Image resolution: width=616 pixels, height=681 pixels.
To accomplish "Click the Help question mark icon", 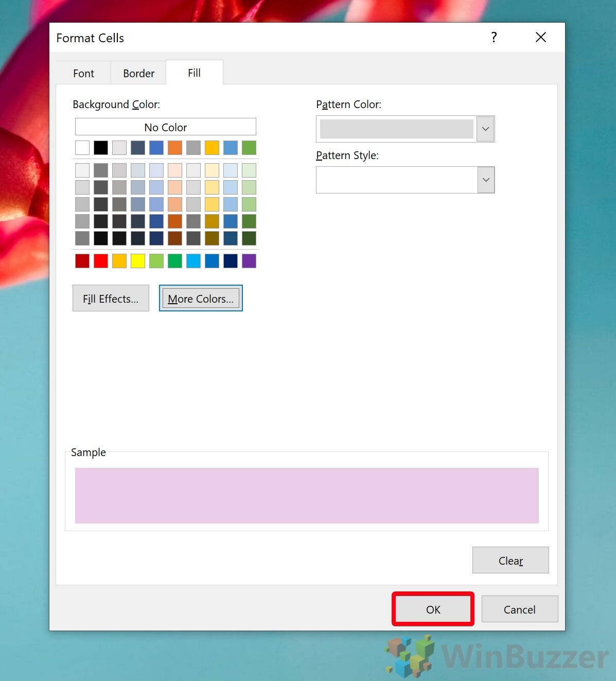I will [x=494, y=37].
